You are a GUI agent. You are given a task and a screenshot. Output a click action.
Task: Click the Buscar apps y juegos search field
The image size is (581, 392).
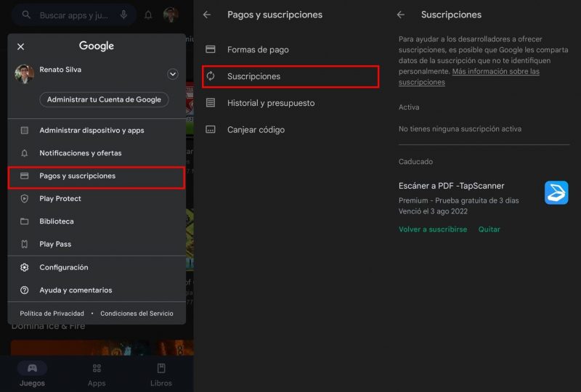click(74, 15)
